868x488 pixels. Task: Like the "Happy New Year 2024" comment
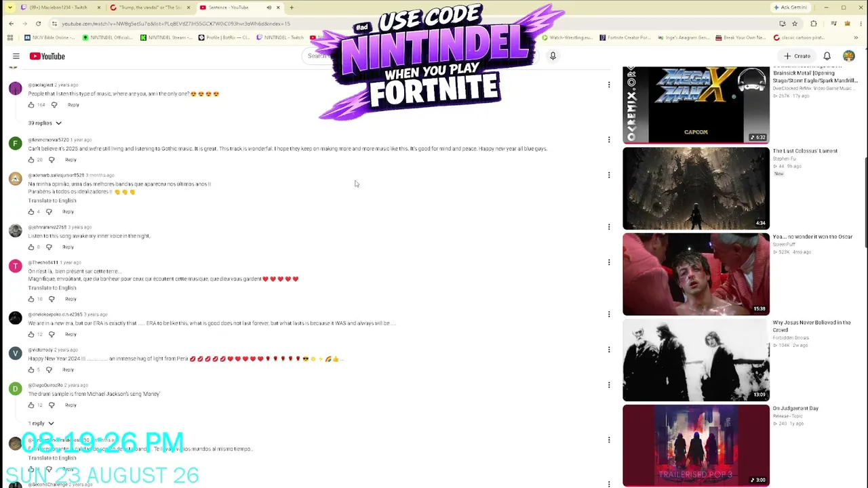click(31, 369)
